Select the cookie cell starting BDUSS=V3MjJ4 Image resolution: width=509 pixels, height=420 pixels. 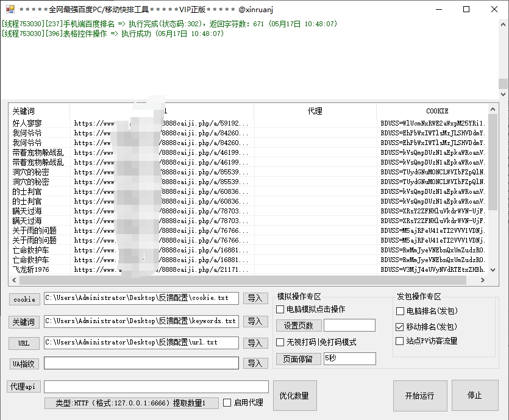point(433,269)
